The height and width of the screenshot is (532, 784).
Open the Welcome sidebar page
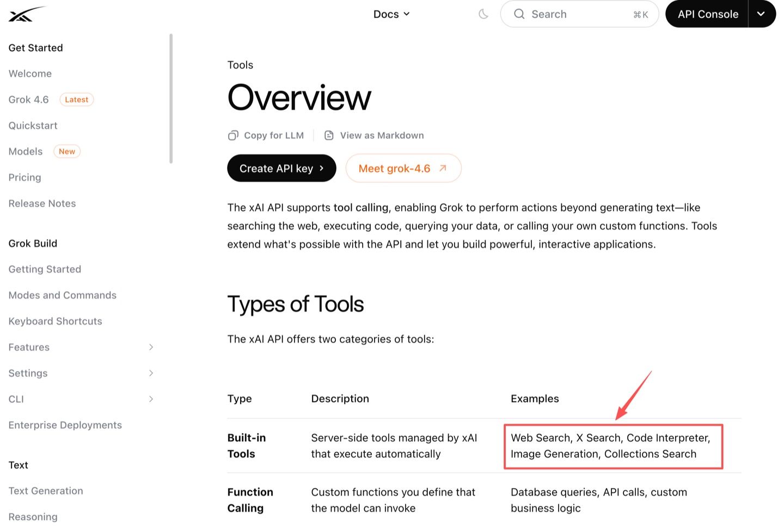[x=30, y=73]
